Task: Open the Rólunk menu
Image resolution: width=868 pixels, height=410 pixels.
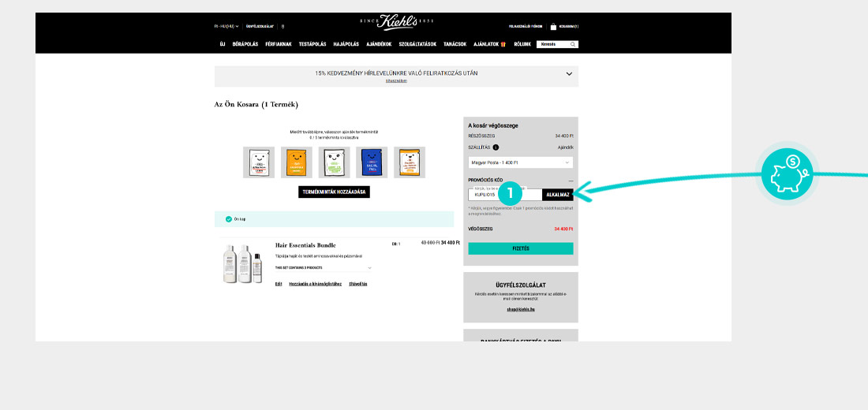Action: [522, 44]
